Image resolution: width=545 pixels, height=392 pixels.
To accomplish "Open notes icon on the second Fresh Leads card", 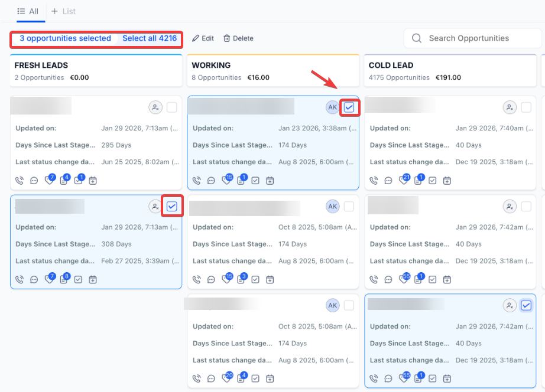I will [64, 280].
